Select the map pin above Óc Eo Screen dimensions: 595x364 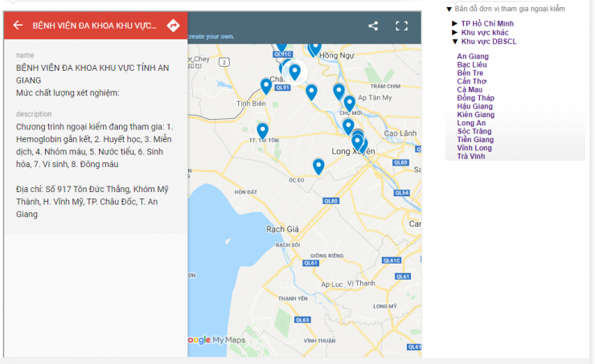tap(318, 166)
